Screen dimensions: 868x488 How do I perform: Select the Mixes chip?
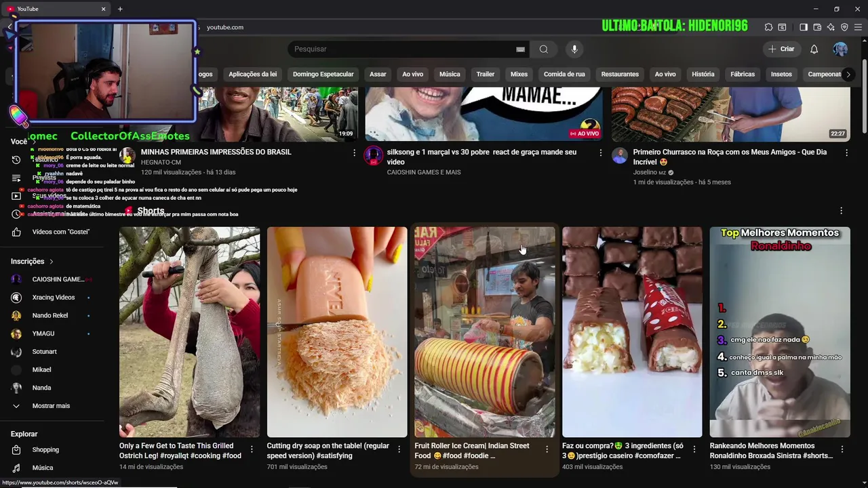click(519, 74)
